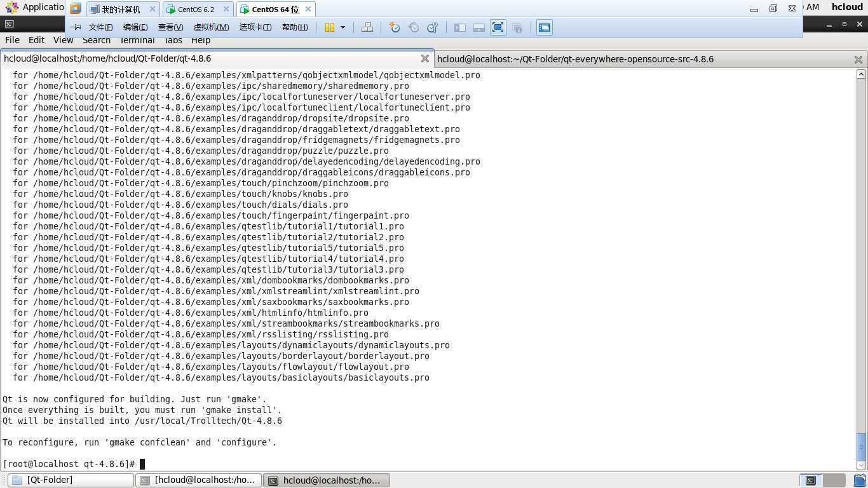Minimize the VMware window

(x=754, y=9)
